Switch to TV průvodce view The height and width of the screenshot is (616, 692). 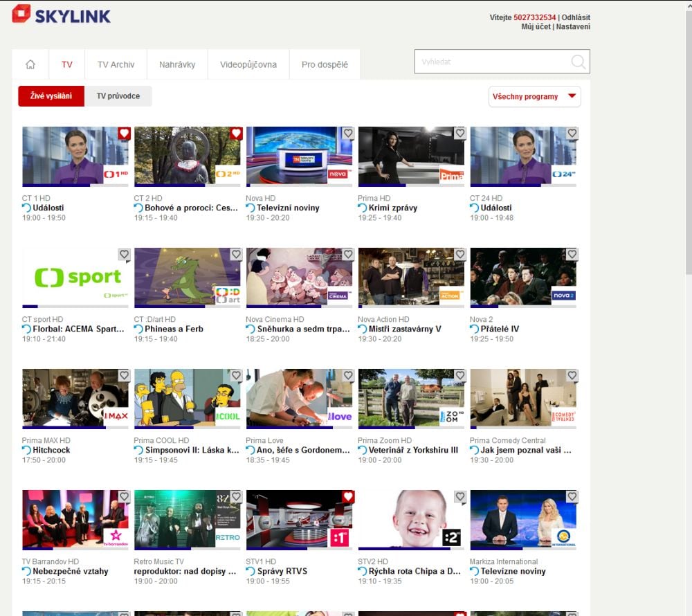(118, 96)
